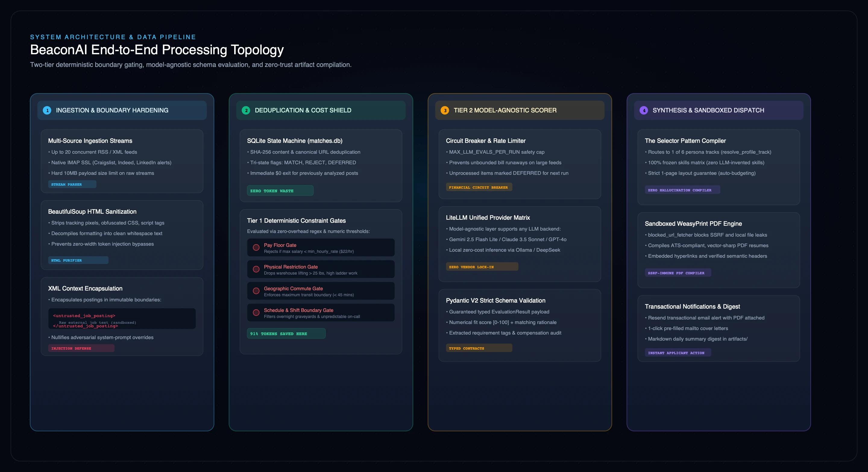Select the Physical Restriction Gate row title
The height and width of the screenshot is (472, 868).
(291, 267)
